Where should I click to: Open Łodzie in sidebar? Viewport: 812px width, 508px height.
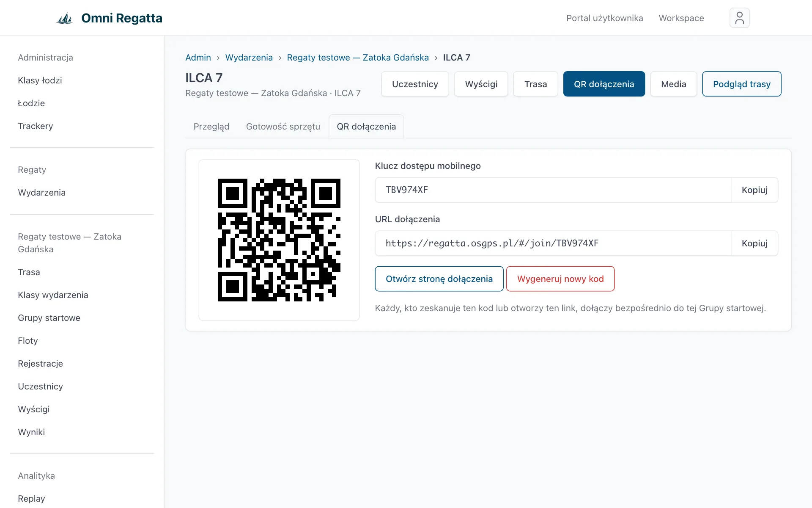click(31, 103)
